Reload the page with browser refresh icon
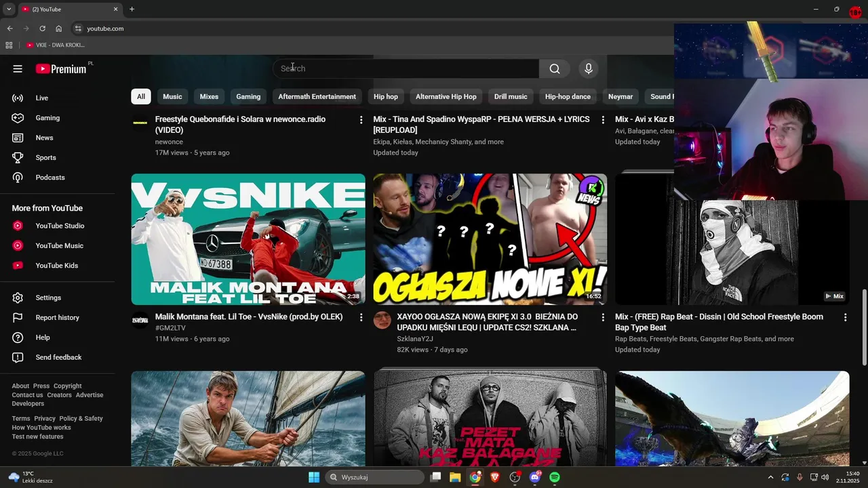This screenshot has height=488, width=868. (x=42, y=28)
